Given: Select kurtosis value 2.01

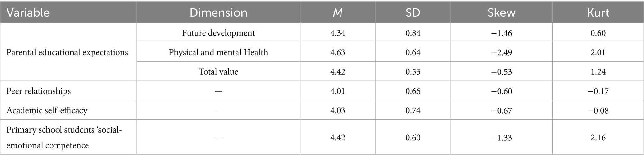Looking at the screenshot, I should point(598,52).
